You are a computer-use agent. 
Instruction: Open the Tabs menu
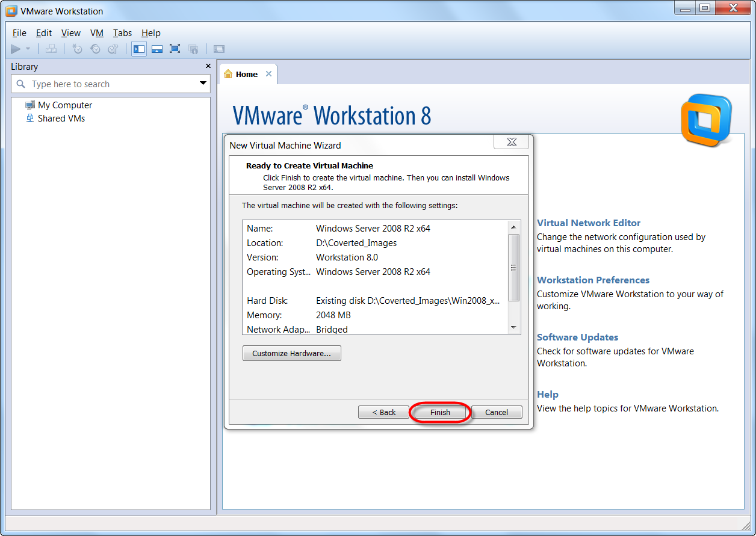point(123,33)
